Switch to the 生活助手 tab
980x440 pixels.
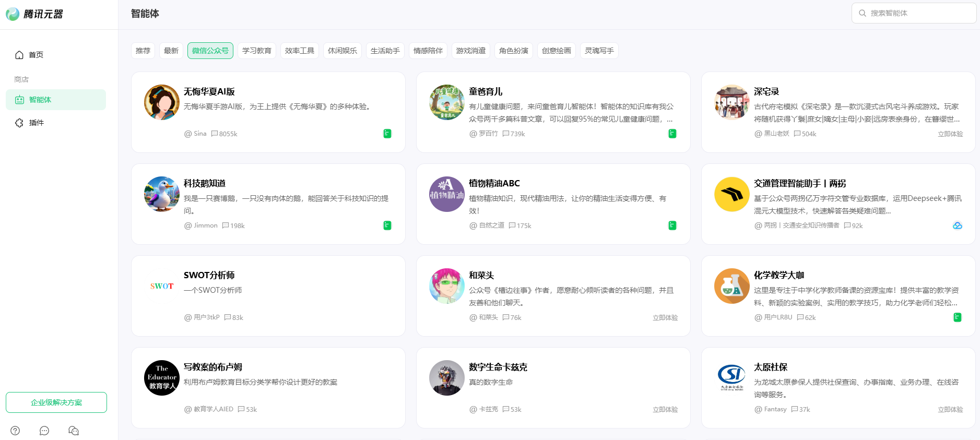[385, 51]
